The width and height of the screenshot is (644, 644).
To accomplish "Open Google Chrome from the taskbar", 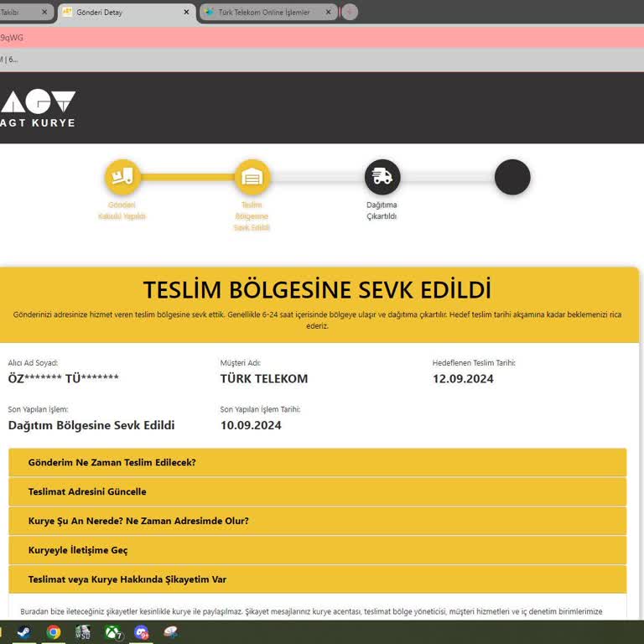I will pyautogui.click(x=54, y=631).
